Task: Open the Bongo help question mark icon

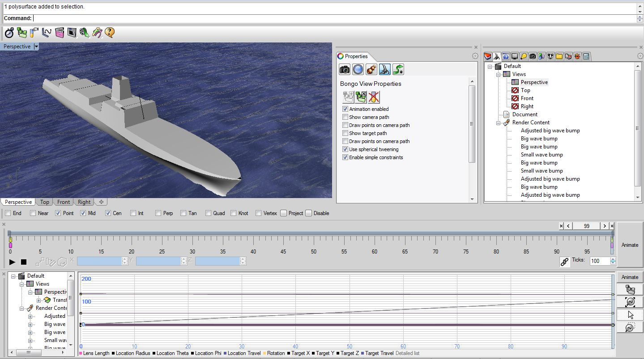Action: click(110, 33)
